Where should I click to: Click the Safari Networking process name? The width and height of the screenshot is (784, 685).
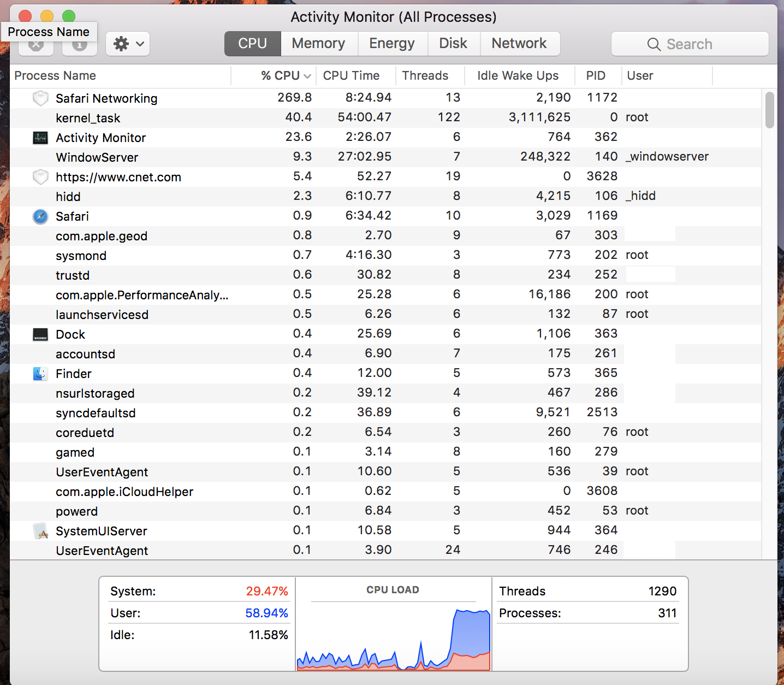pos(106,98)
